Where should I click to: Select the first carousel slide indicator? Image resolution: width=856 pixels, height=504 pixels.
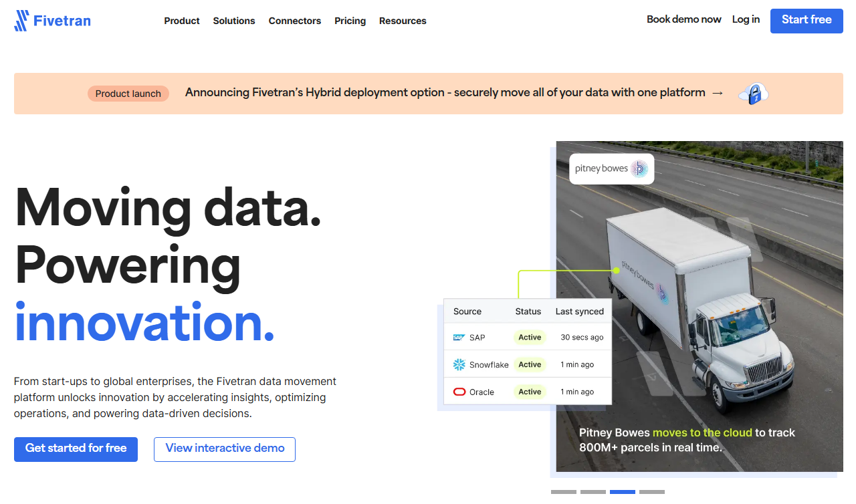coord(564,492)
